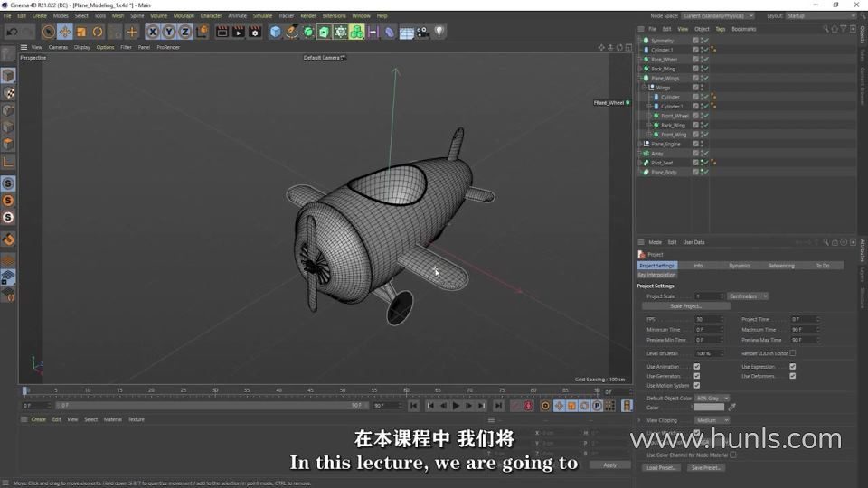Click the Scale Project button
Viewport: 868px width, 488px height.
click(x=686, y=306)
